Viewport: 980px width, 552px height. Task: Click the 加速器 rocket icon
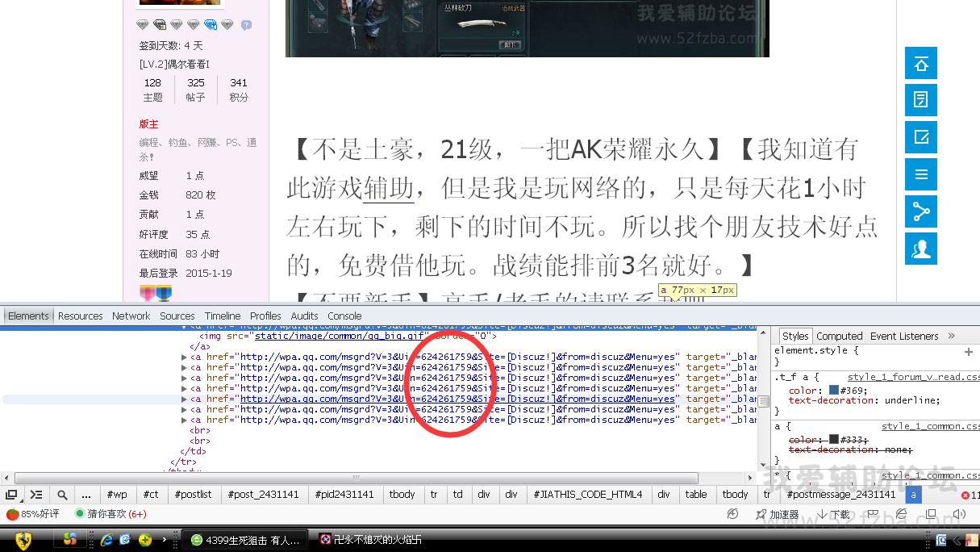click(761, 514)
